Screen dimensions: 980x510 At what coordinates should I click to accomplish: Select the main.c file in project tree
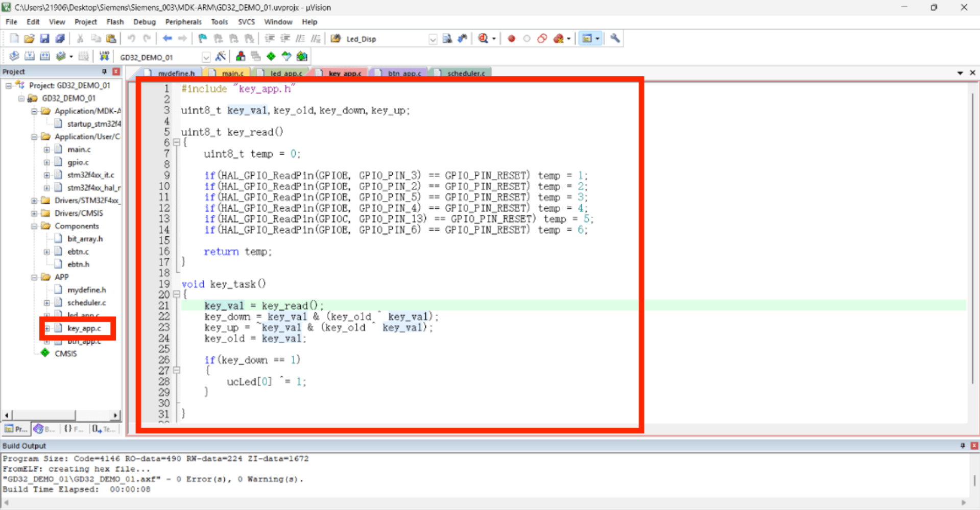pyautogui.click(x=79, y=150)
